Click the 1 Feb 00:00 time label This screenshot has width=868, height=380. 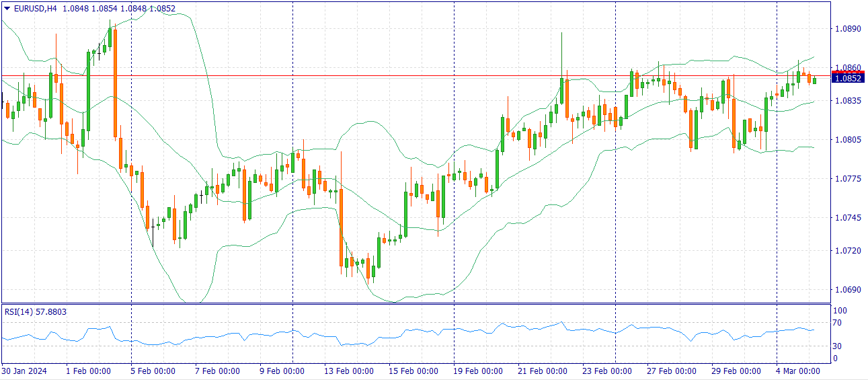tap(88, 371)
